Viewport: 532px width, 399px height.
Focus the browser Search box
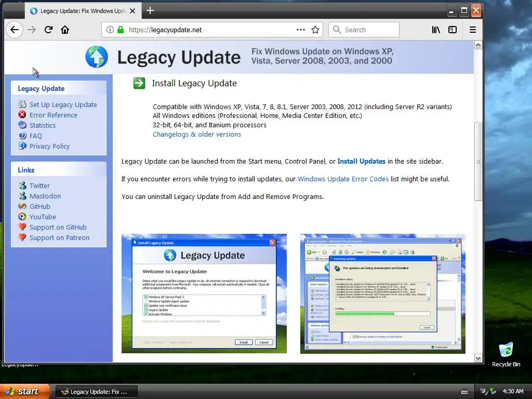click(364, 30)
